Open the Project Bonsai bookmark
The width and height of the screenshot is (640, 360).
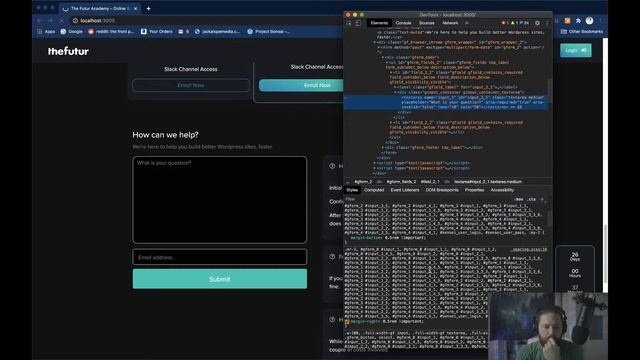269,31
